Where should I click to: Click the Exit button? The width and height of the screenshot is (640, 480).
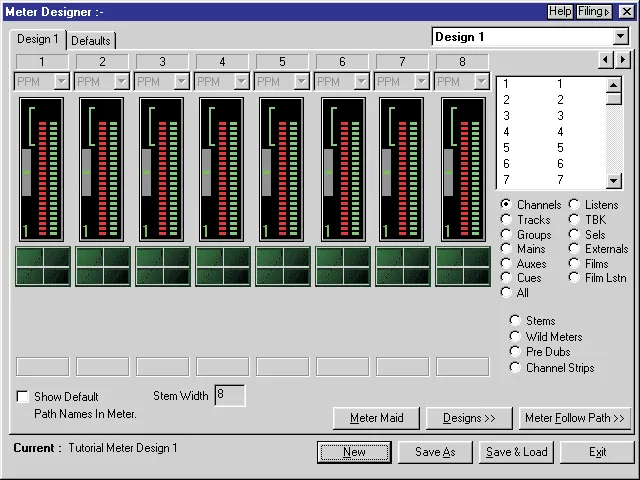[597, 452]
